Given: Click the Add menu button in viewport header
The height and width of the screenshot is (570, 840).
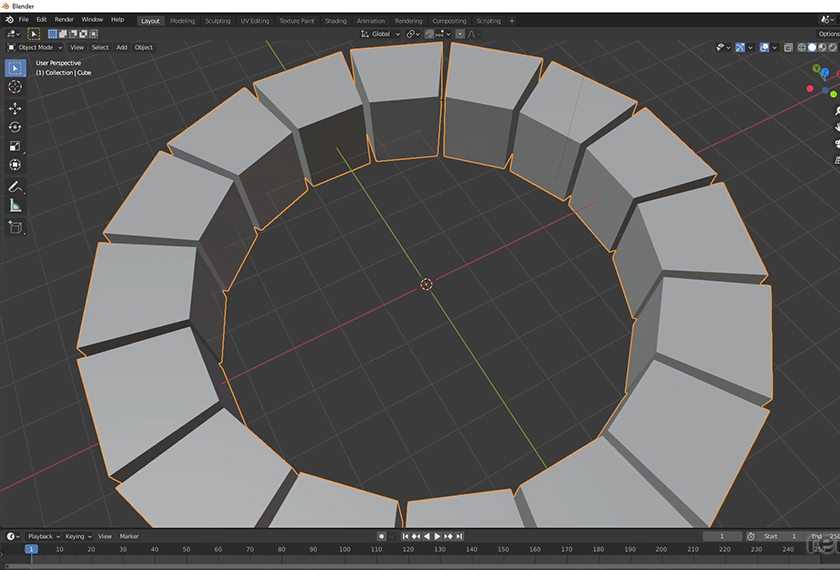Looking at the screenshot, I should tap(122, 47).
